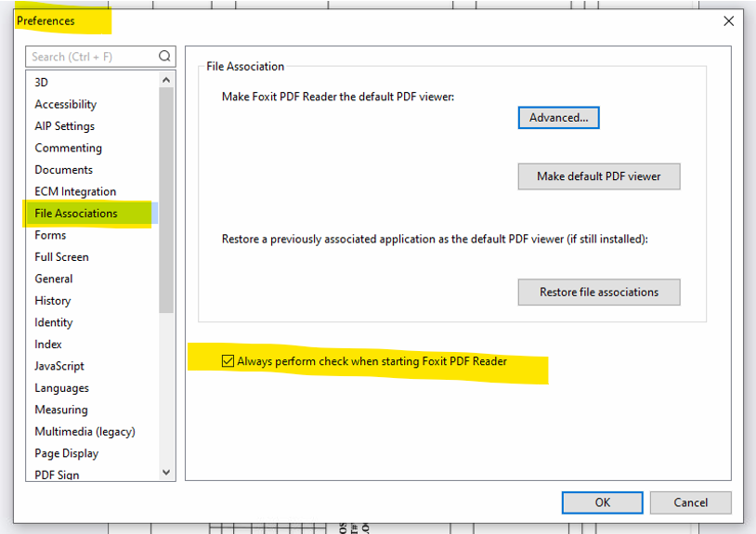Toggle Always perform check when starting checkbox
The image size is (756, 534).
click(228, 360)
